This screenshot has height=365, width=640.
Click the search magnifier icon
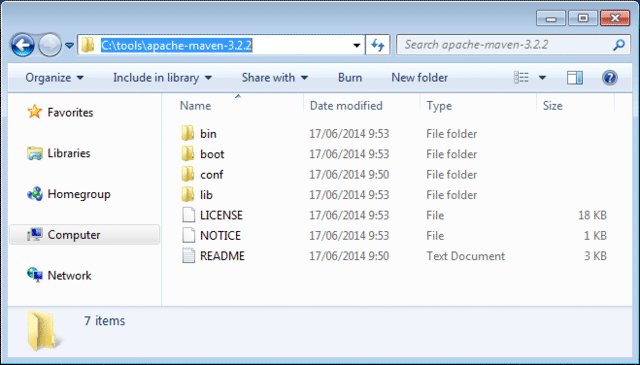(619, 45)
